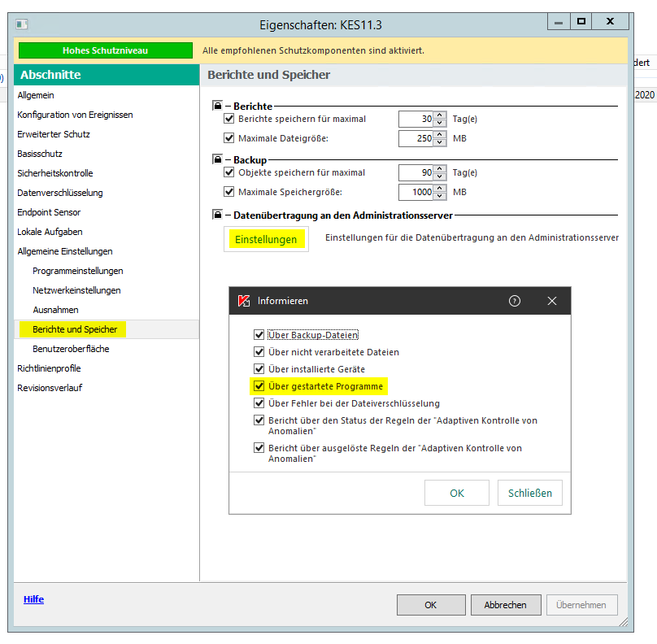The width and height of the screenshot is (657, 644).
Task: Uncheck 'Über Backup-Dateien' option
Action: (x=259, y=335)
